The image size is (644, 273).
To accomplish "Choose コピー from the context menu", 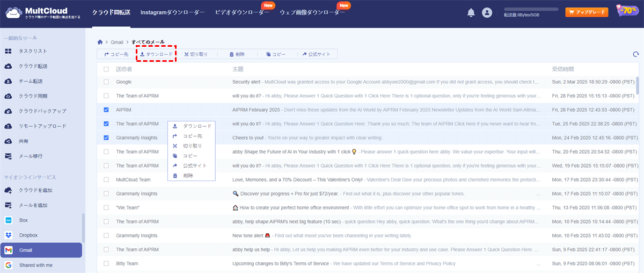I will [x=192, y=156].
